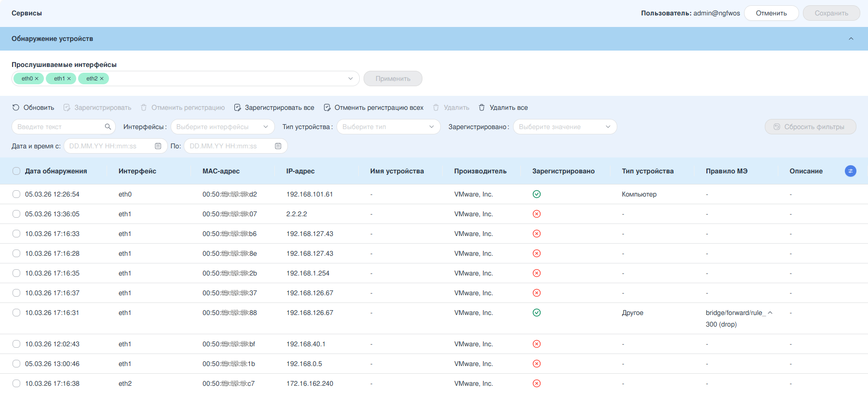The image size is (868, 393).
Task: Open calendar icon in the По field
Action: pos(278,146)
